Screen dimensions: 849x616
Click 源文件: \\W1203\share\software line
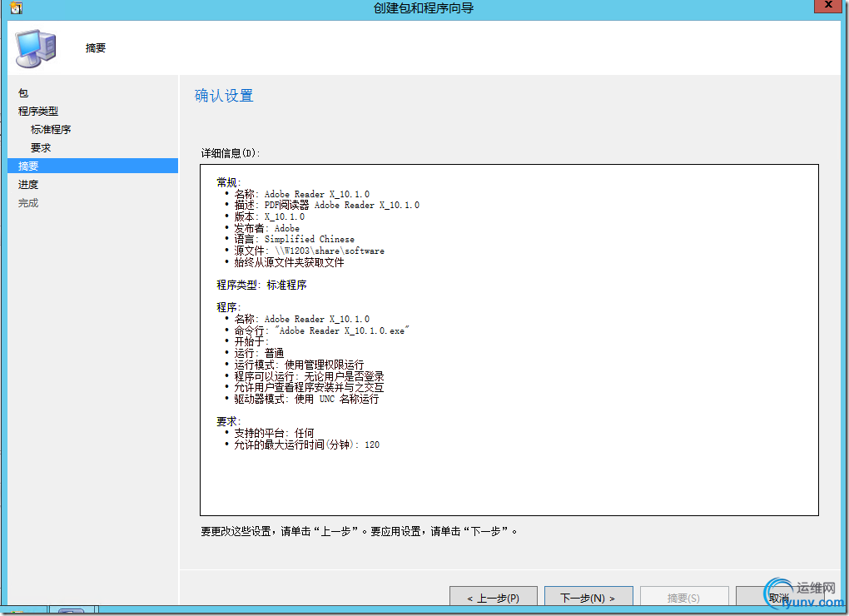[x=309, y=251]
